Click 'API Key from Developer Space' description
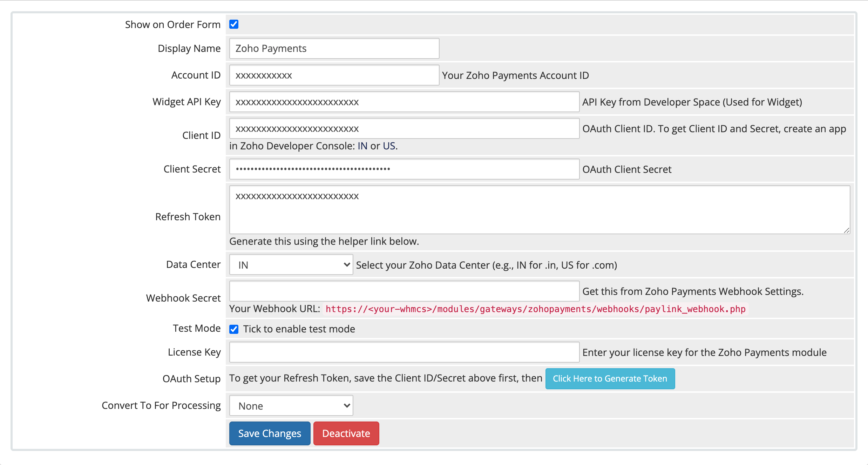Screen dimensions: 868x465 (x=692, y=102)
